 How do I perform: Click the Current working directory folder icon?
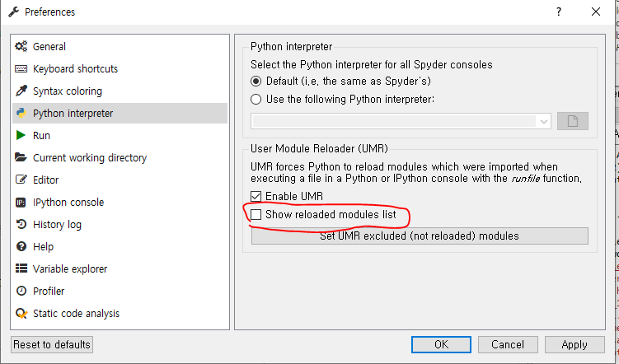click(21, 157)
